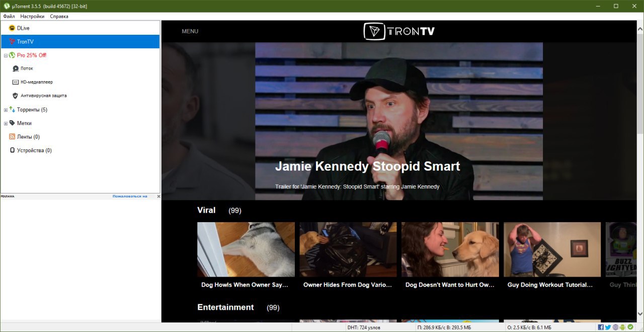
Task: Open the Файл menu
Action: (9, 16)
